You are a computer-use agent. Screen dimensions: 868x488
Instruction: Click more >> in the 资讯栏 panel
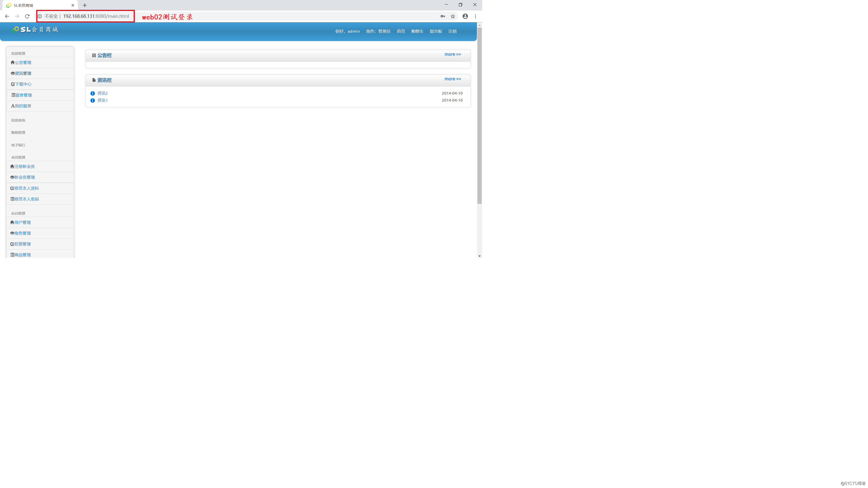[x=453, y=79]
